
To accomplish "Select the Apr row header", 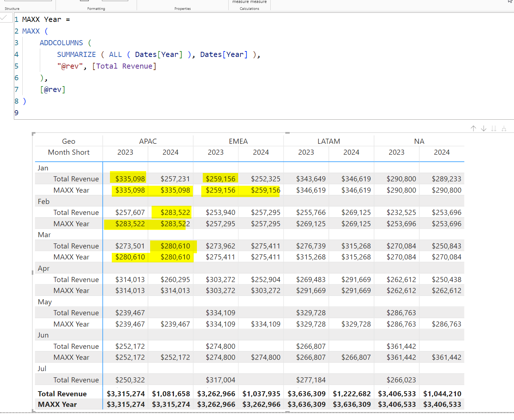I will (x=43, y=268).
